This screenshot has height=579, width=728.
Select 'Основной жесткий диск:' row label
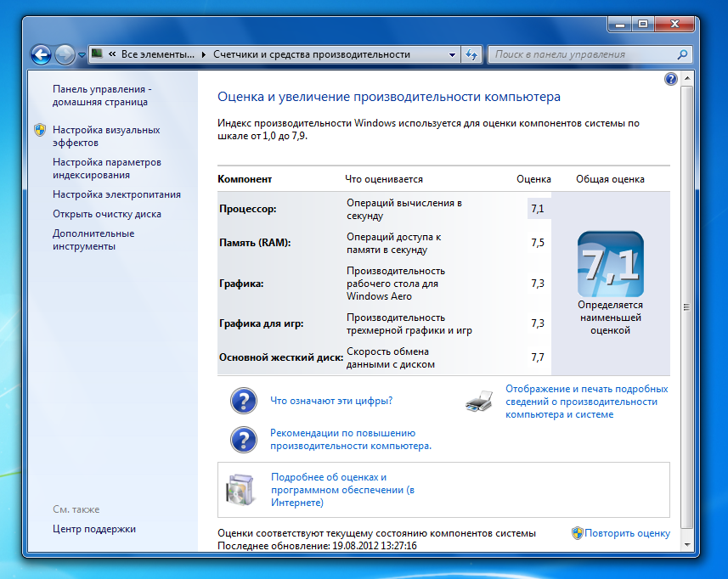point(281,357)
